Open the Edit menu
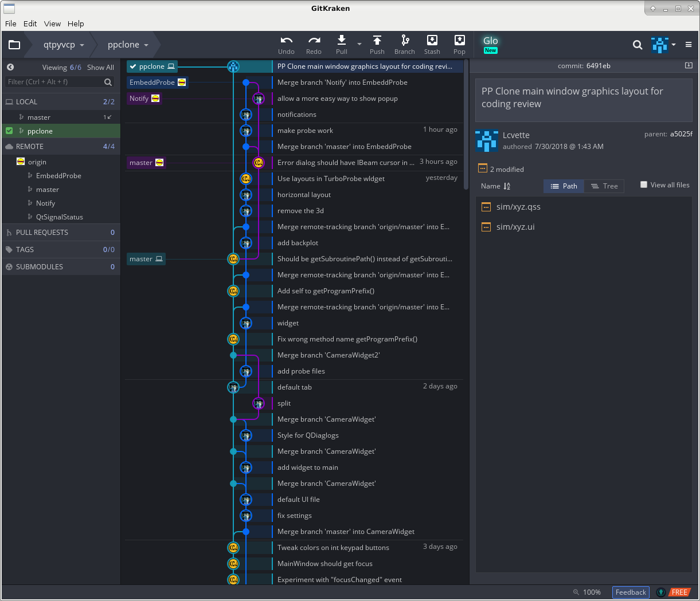Image resolution: width=700 pixels, height=601 pixels. point(30,23)
